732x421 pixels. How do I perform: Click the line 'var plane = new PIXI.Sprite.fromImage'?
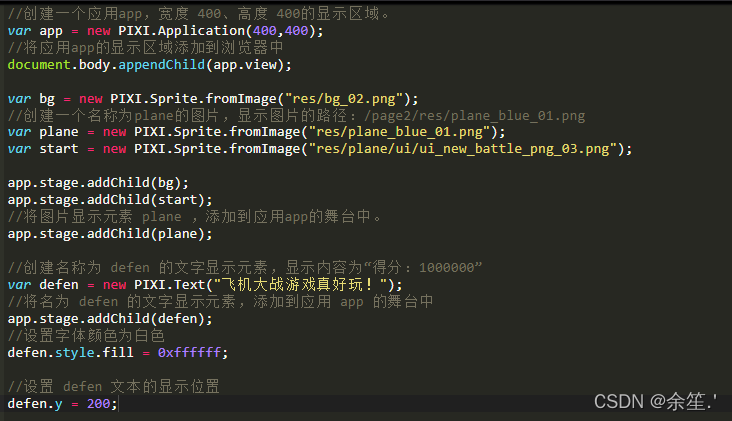256,132
